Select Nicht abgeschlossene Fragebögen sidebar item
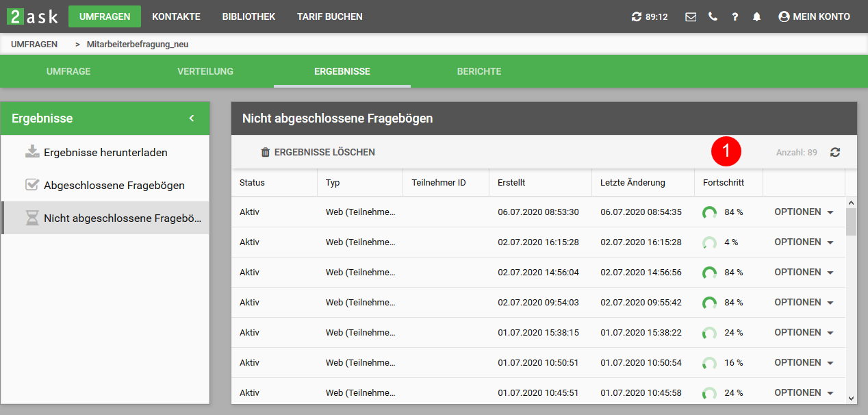The height and width of the screenshot is (415, 868). (x=105, y=218)
